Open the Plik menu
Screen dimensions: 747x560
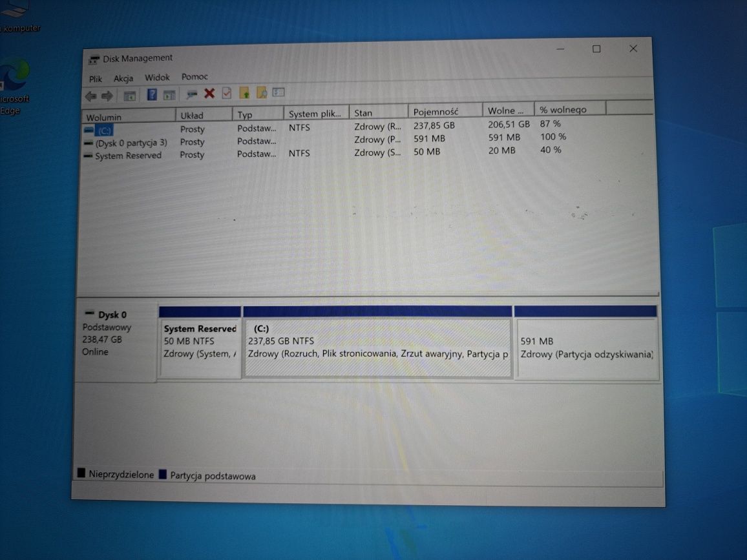click(95, 79)
